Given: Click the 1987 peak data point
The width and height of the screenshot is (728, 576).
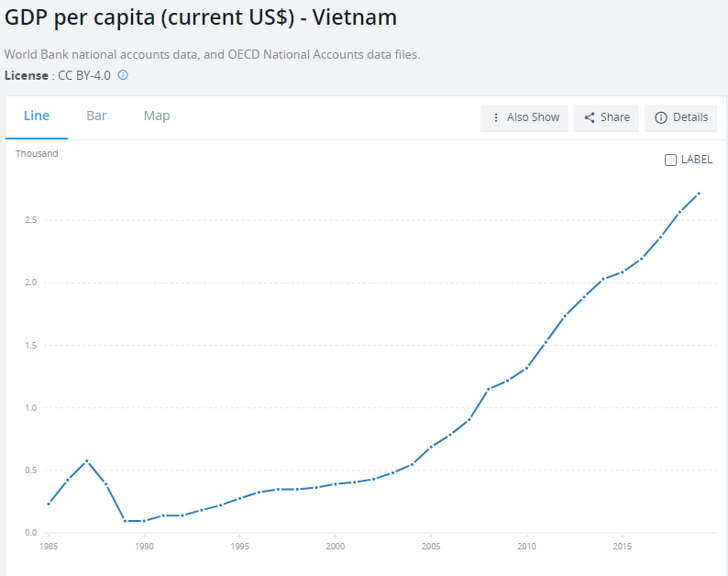Looking at the screenshot, I should pos(86,460).
